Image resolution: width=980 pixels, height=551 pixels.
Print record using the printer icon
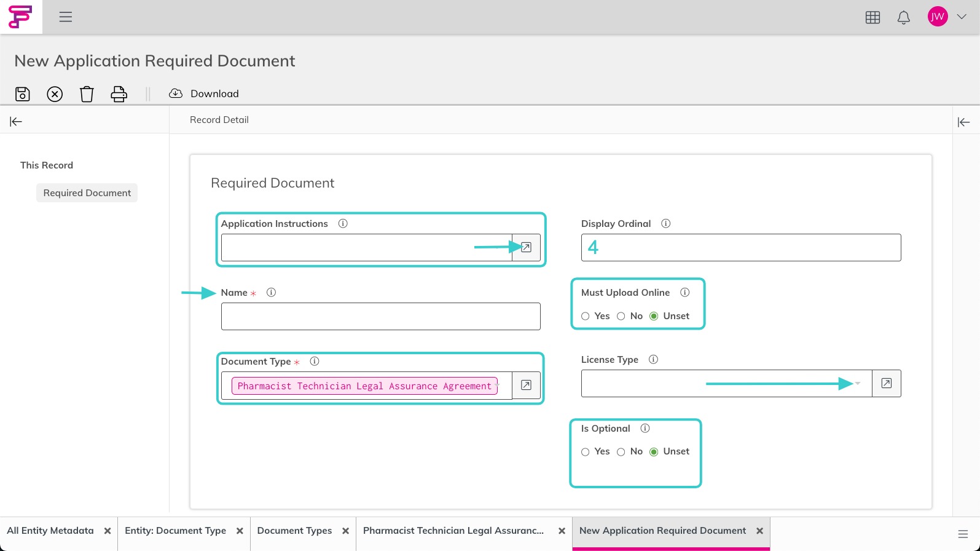click(x=119, y=93)
